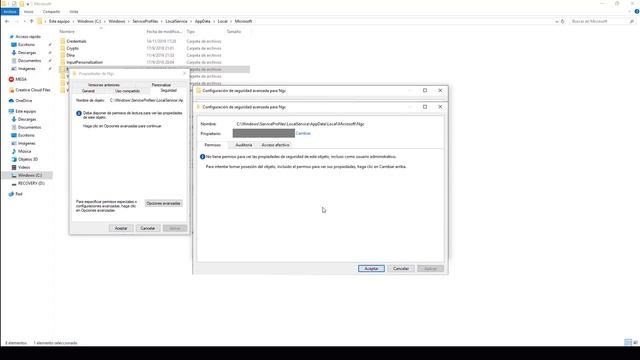Click the Cambiar link next to Propietario

coord(303,133)
